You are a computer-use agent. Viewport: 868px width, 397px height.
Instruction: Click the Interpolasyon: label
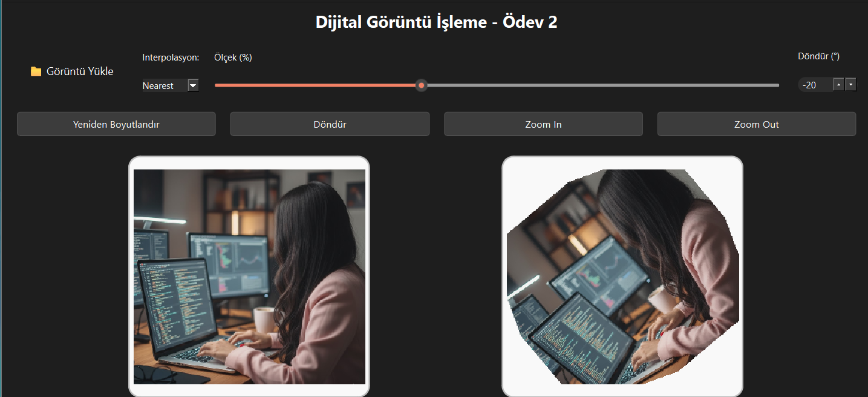tap(171, 57)
